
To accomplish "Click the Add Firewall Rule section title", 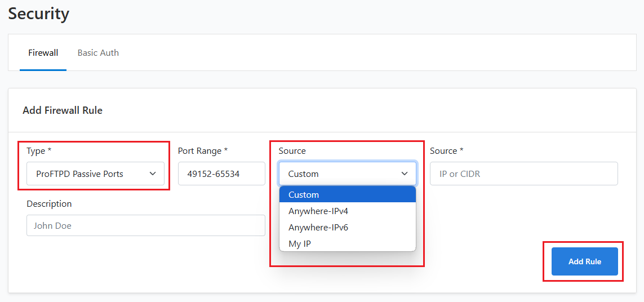I will 63,110.
